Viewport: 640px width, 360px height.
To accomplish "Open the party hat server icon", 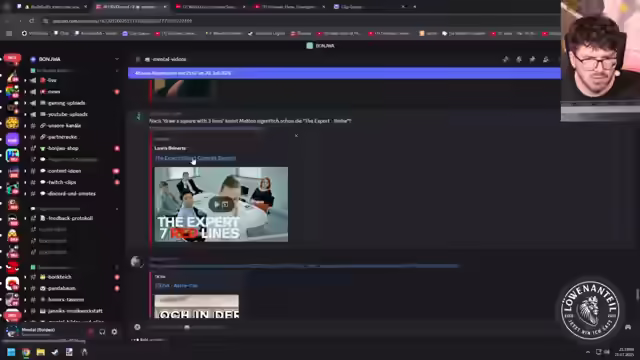I will (12, 75).
